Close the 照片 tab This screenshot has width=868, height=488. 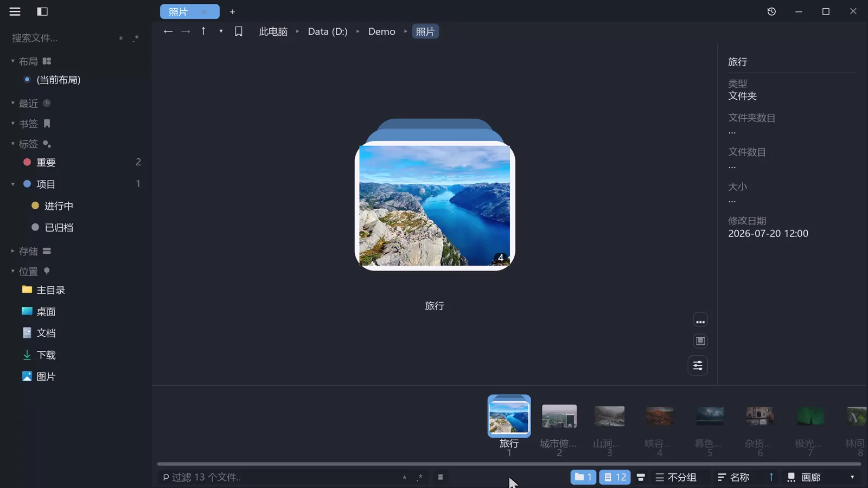click(204, 12)
